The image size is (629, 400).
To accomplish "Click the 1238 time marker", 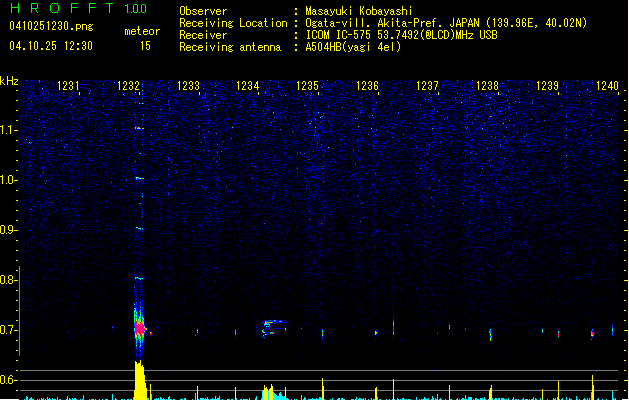I will (x=487, y=86).
